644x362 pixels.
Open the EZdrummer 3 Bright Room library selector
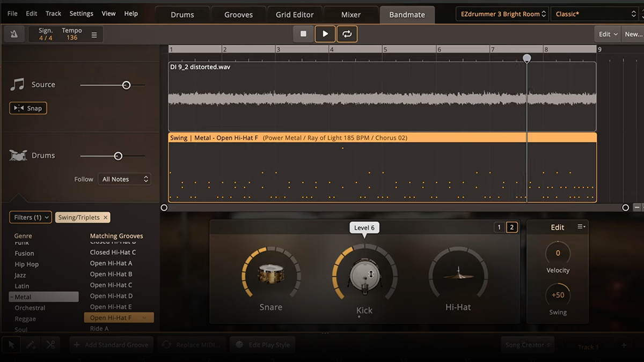pos(502,14)
